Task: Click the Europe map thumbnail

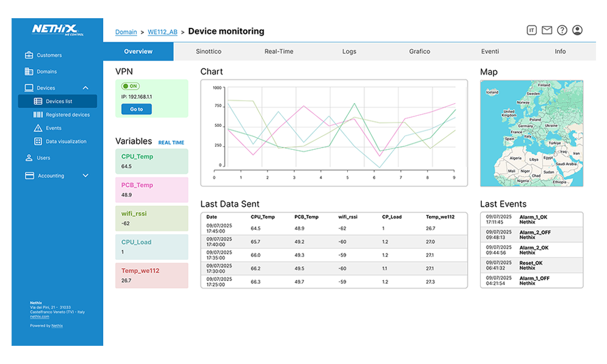Action: (x=531, y=133)
